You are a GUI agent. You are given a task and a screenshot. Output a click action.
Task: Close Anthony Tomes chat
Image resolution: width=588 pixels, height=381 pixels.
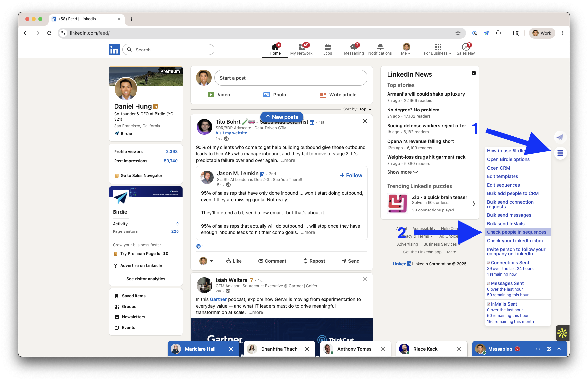383,349
